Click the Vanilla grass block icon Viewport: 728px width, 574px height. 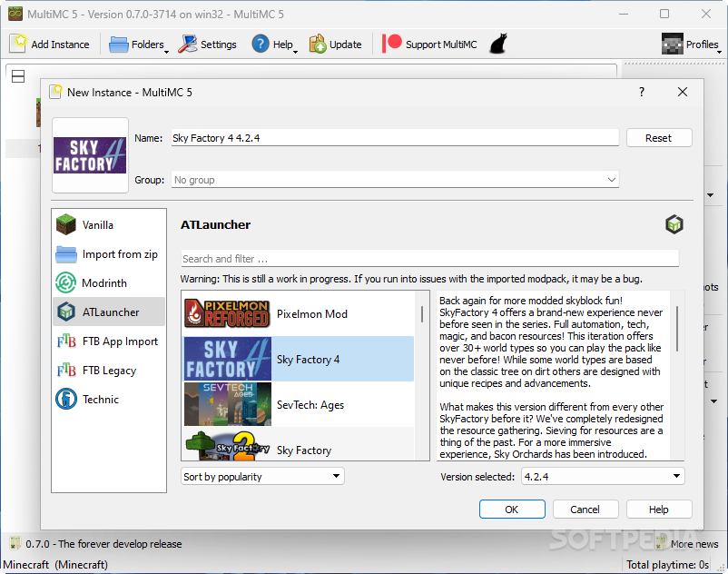(66, 224)
